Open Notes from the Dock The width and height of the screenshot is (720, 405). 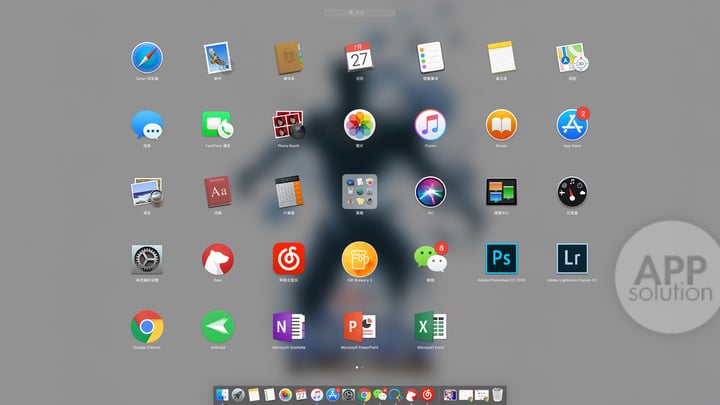[253, 394]
